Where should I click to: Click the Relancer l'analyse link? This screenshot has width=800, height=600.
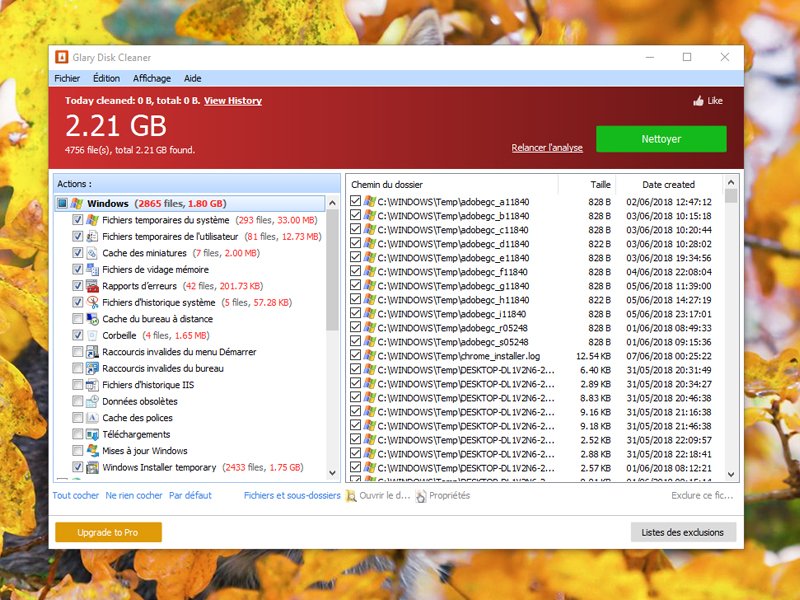(x=547, y=148)
